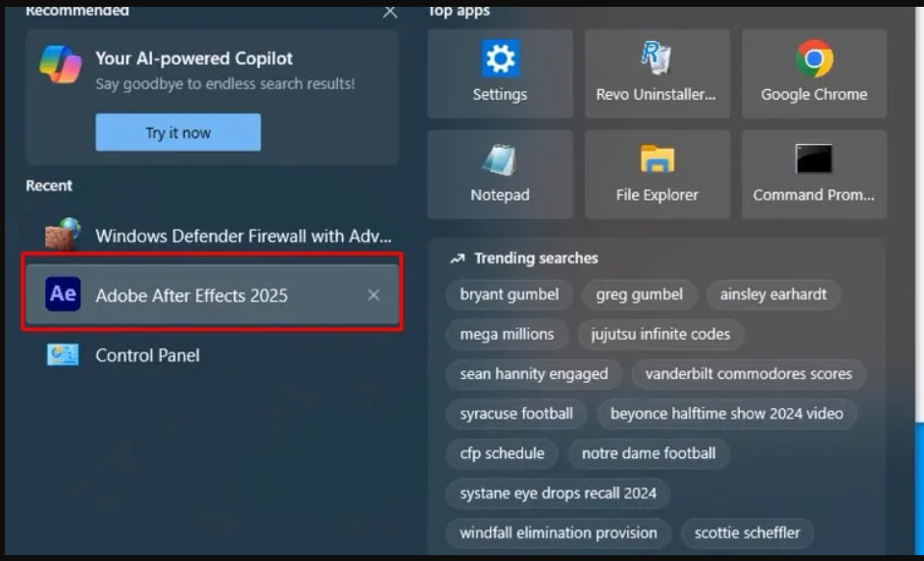Open Google Chrome from Top apps

click(x=814, y=73)
